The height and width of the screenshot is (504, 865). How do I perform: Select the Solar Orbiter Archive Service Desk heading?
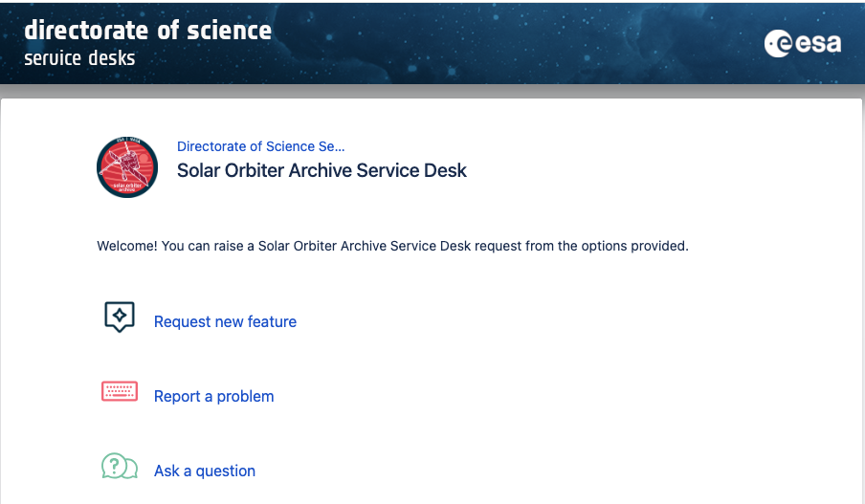[322, 170]
